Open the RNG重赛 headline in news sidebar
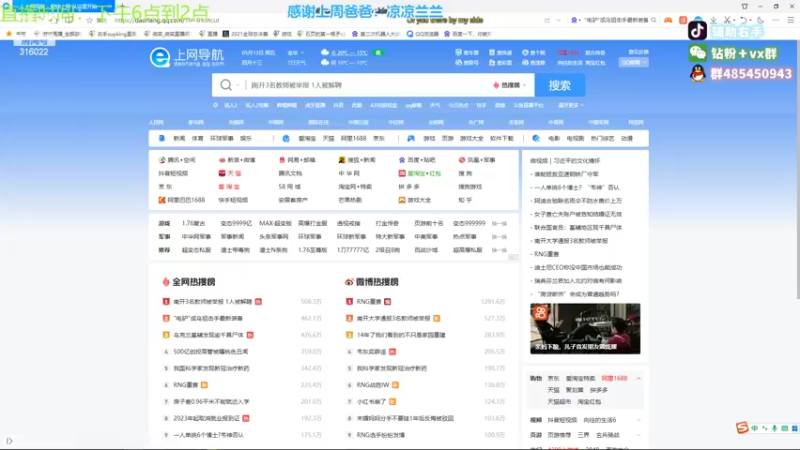800x450 pixels. click(546, 254)
